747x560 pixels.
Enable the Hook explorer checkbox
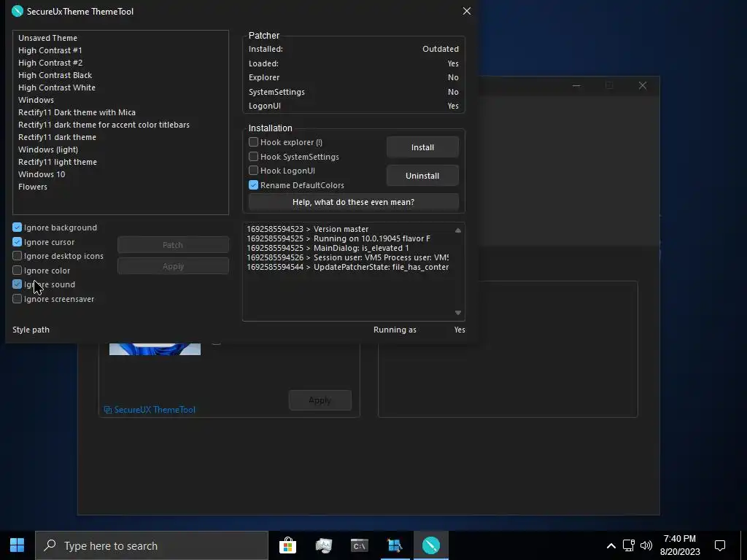[253, 142]
